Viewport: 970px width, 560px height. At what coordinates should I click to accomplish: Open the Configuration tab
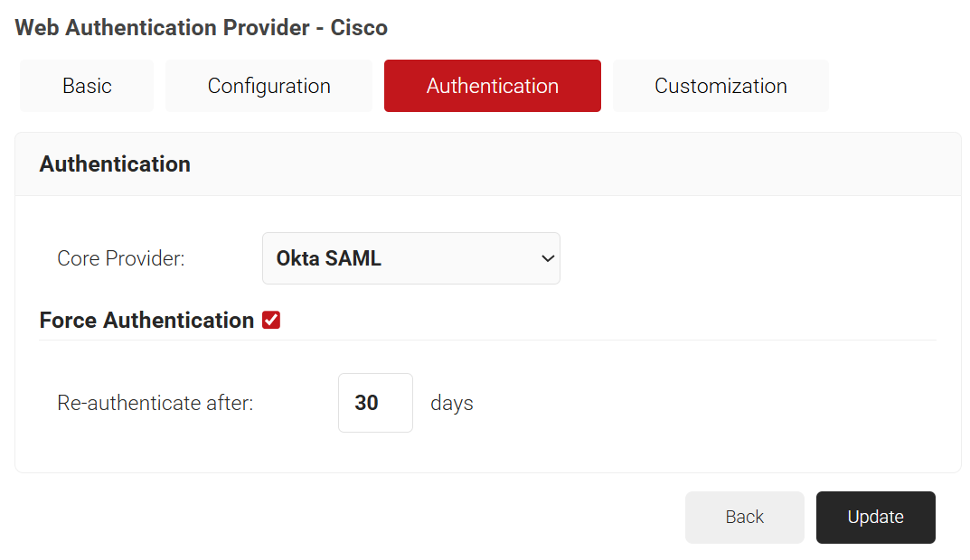(268, 86)
